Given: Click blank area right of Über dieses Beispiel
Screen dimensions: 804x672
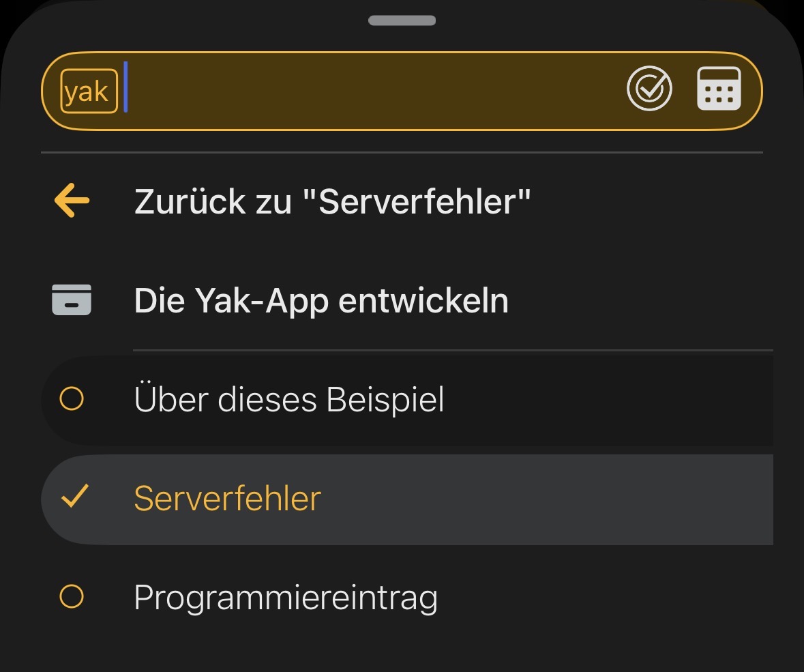Looking at the screenshot, I should coord(607,400).
